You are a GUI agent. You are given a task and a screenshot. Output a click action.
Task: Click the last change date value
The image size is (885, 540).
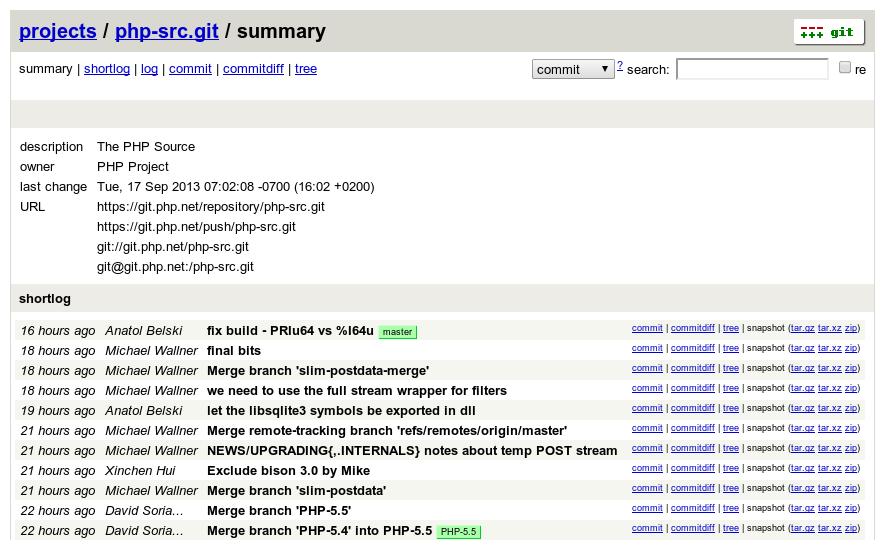pyautogui.click(x=235, y=187)
